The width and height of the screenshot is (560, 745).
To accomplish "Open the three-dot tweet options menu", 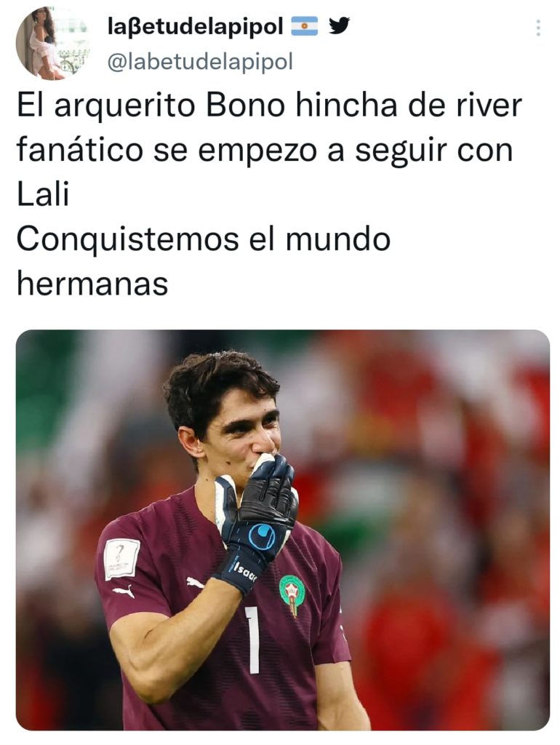I will (537, 28).
